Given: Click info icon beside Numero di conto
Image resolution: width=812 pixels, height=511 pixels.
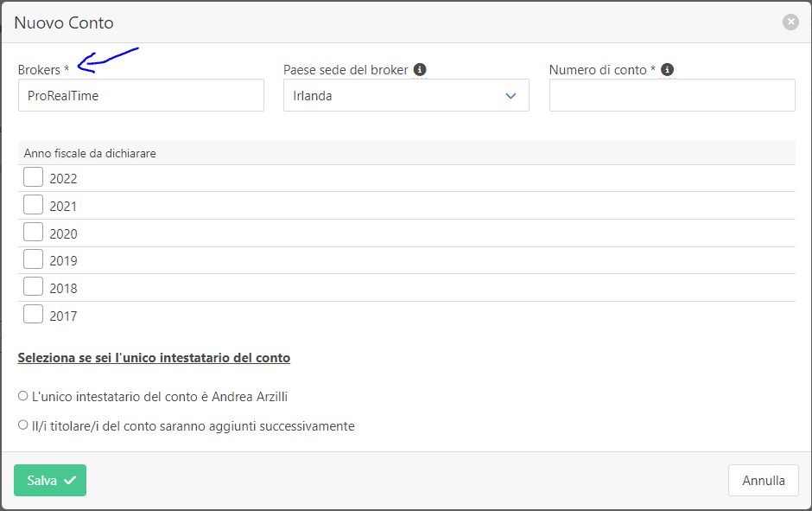Looking at the screenshot, I should pyautogui.click(x=668, y=69).
